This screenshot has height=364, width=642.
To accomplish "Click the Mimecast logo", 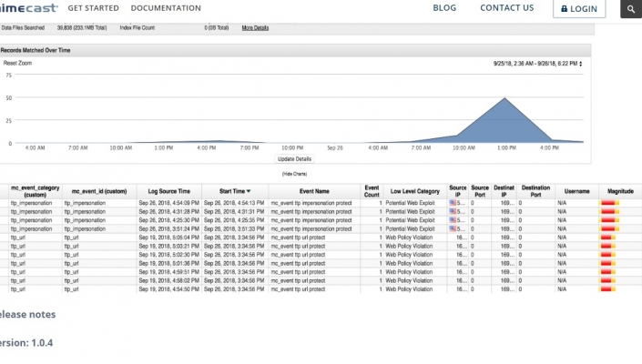I will 28,8.
